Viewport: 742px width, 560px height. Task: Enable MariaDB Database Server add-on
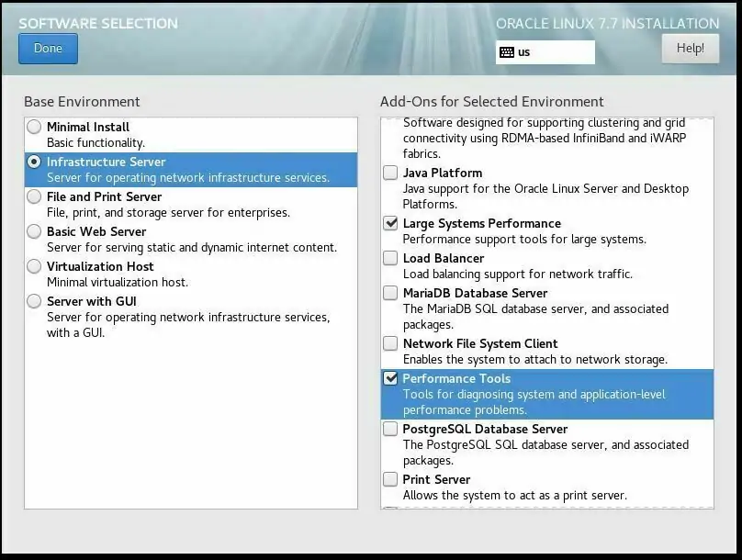pos(391,293)
